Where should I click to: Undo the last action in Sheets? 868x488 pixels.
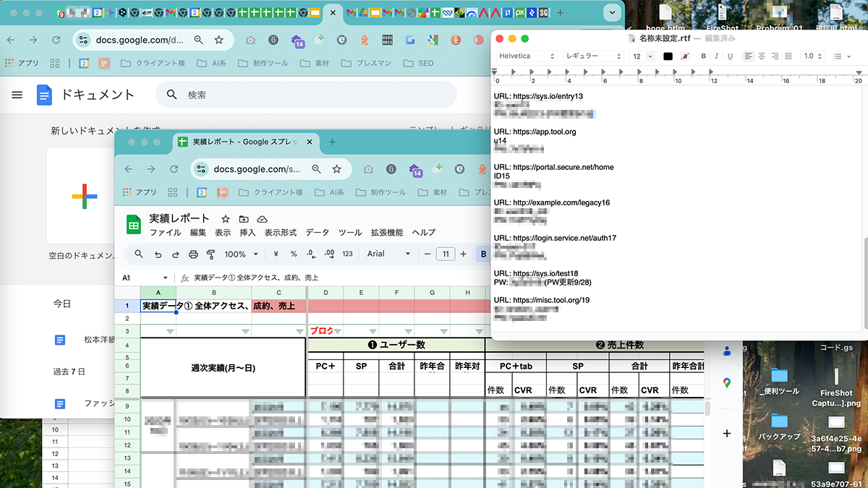[x=157, y=254]
